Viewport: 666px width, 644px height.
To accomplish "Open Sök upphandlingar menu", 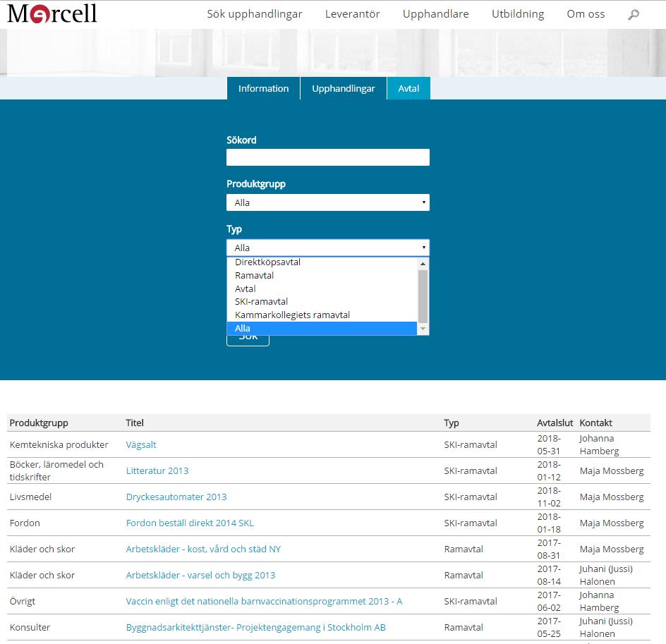I will 255,14.
